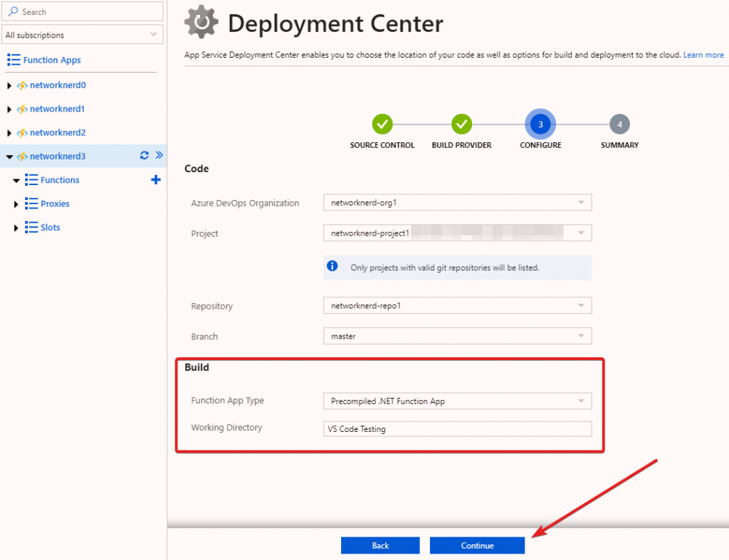Viewport: 729px width, 560px height.
Task: Open the Branch dropdown
Action: point(458,336)
